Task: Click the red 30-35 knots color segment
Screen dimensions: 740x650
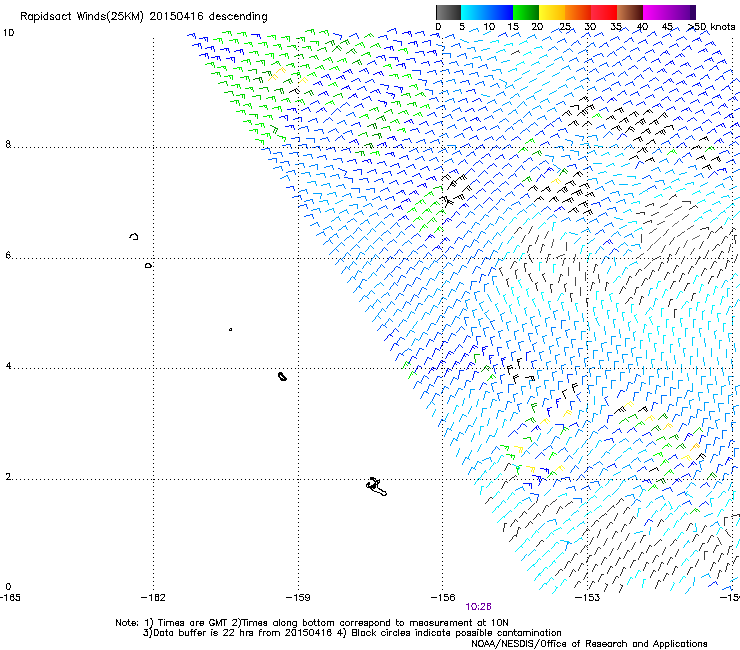Action: [604, 12]
